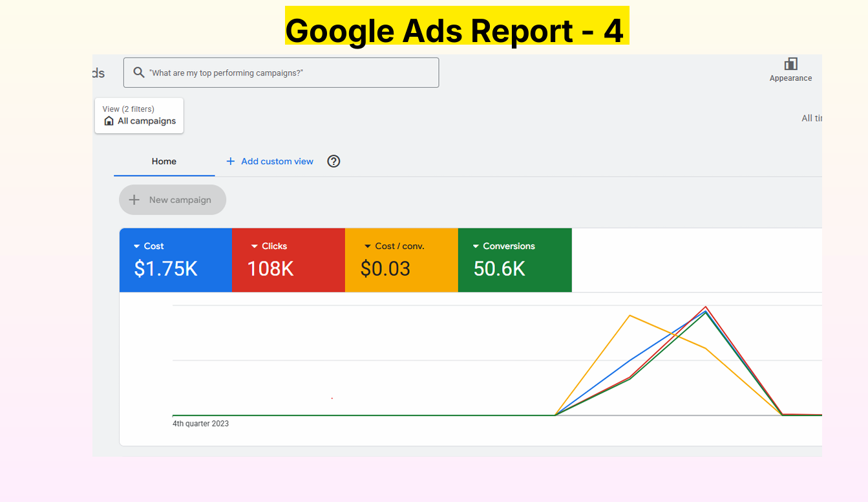Open the Cost metric dropdown

[x=137, y=246]
